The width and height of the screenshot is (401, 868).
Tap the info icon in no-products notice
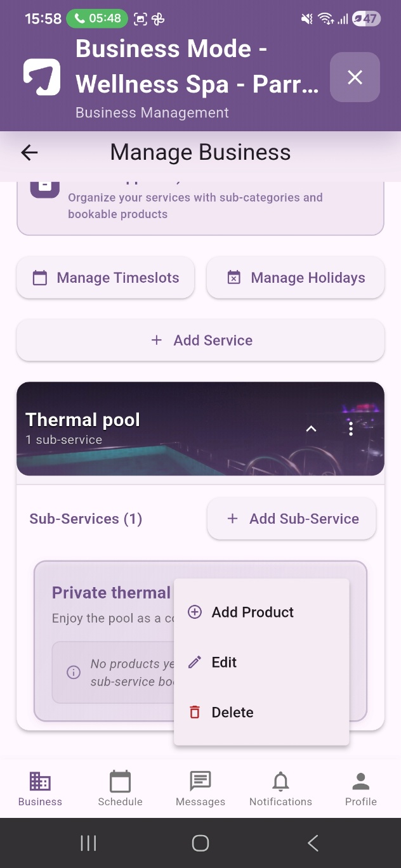click(74, 673)
